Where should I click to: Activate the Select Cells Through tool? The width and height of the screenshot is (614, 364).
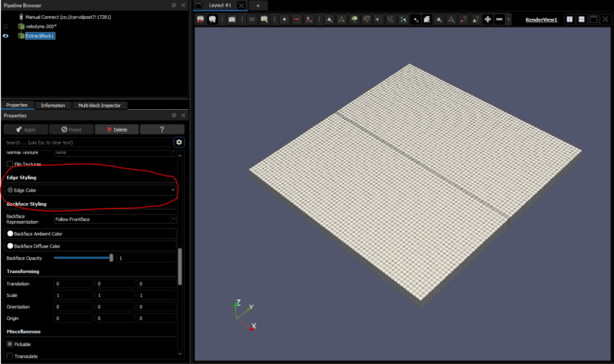coord(354,19)
